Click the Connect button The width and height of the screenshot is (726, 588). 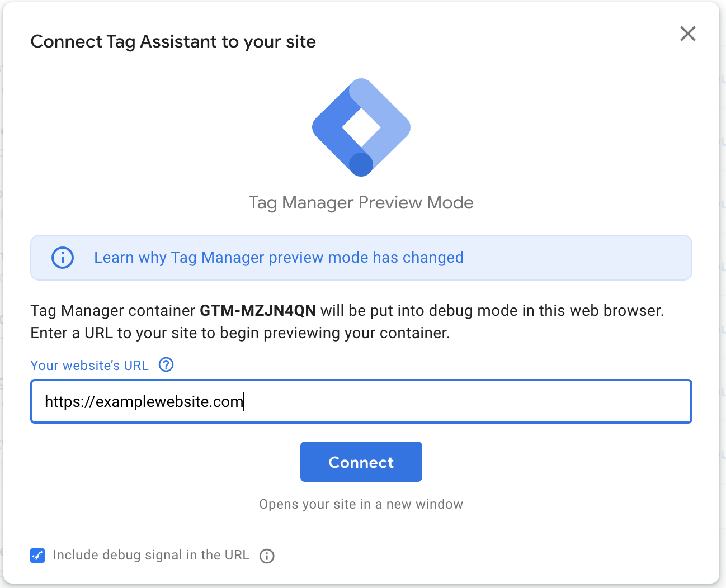[361, 462]
